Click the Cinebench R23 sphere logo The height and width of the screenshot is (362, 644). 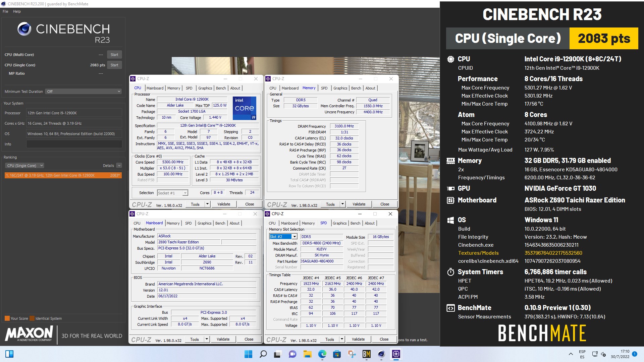24,29
